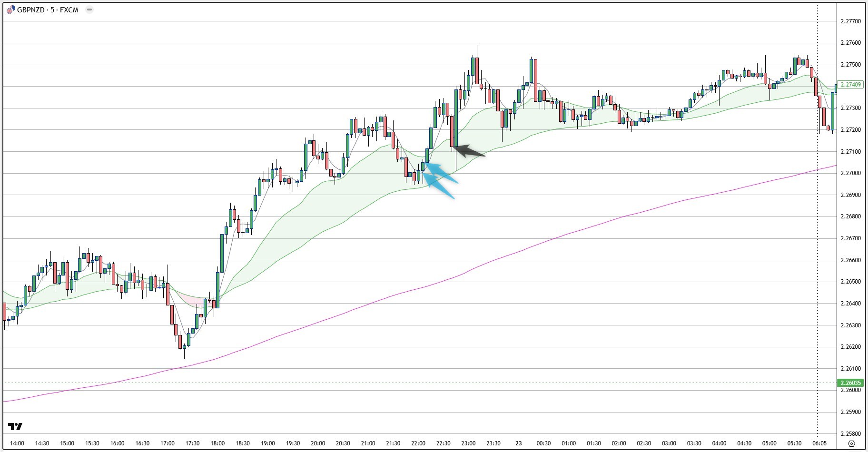Click the 22:00 time axis label
868x452 pixels.
coord(418,443)
